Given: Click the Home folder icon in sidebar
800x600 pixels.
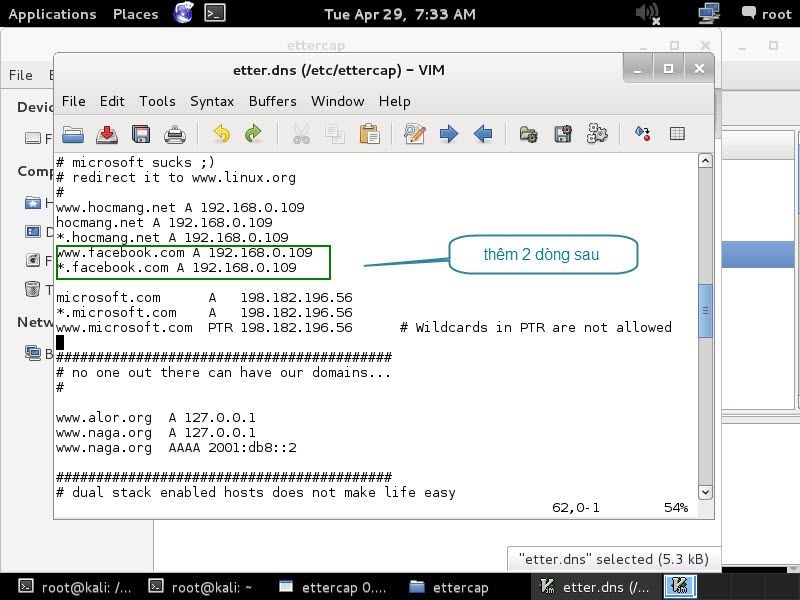Looking at the screenshot, I should (33, 203).
